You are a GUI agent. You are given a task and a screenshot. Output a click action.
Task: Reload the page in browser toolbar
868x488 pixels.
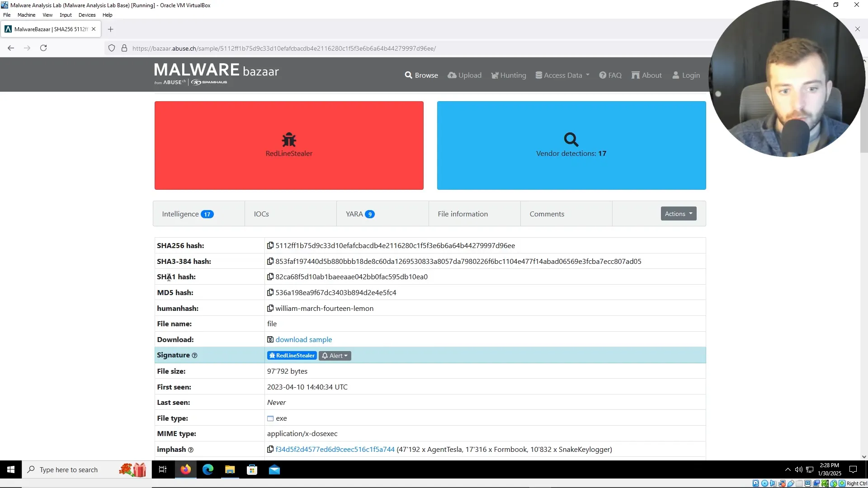pyautogui.click(x=43, y=48)
